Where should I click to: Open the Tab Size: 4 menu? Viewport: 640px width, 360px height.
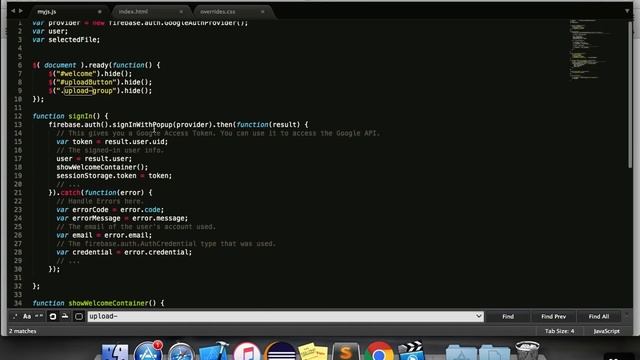tap(559, 331)
